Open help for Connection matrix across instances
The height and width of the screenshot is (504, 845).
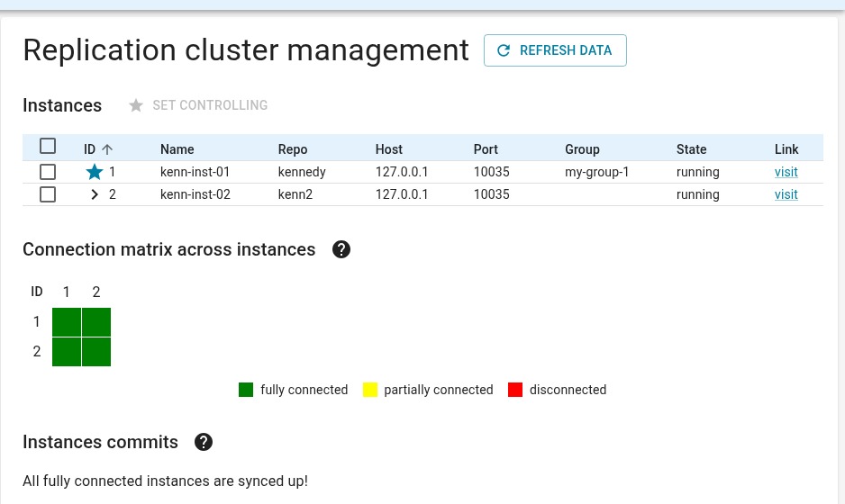[x=341, y=249]
